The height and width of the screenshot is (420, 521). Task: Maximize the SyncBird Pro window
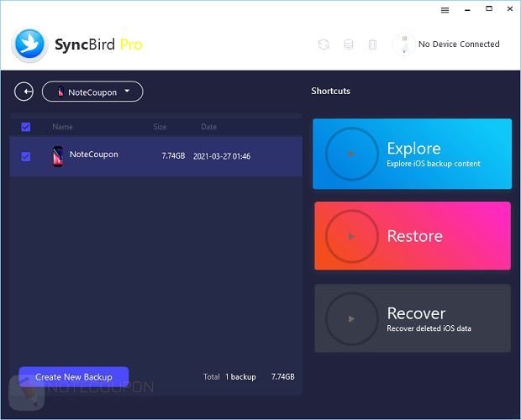[x=489, y=9]
